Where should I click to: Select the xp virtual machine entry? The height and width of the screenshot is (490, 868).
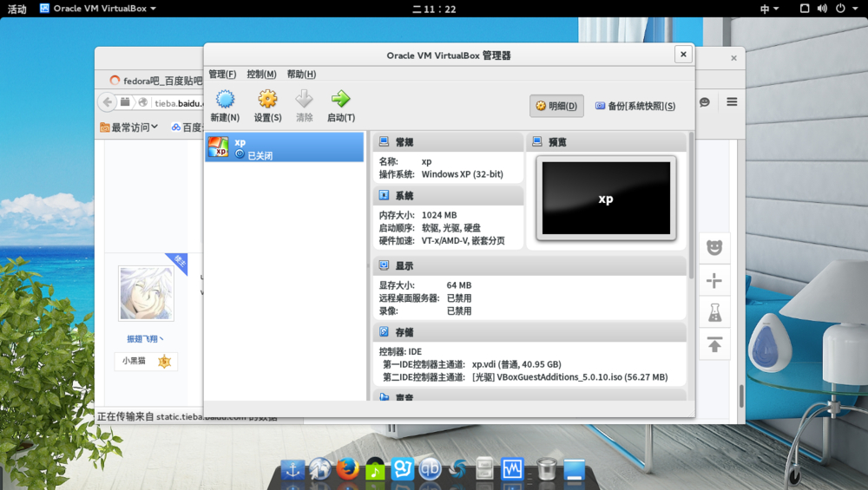tap(285, 147)
